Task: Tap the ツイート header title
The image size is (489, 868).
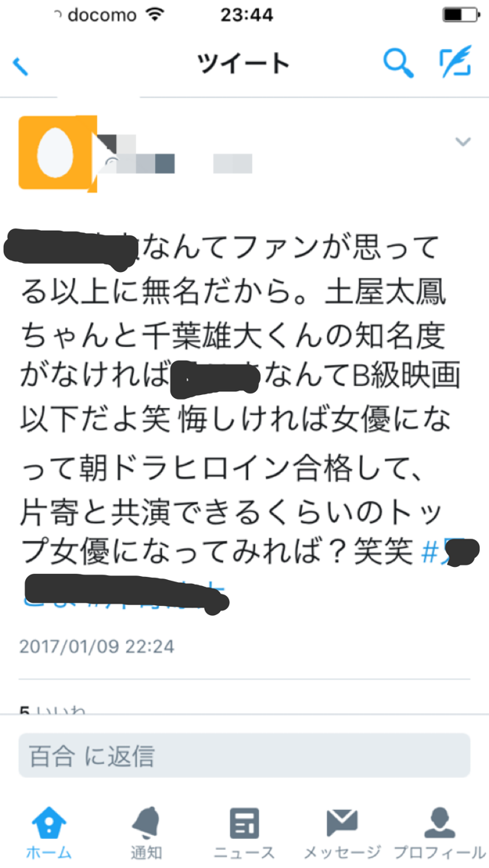Action: pos(244,64)
